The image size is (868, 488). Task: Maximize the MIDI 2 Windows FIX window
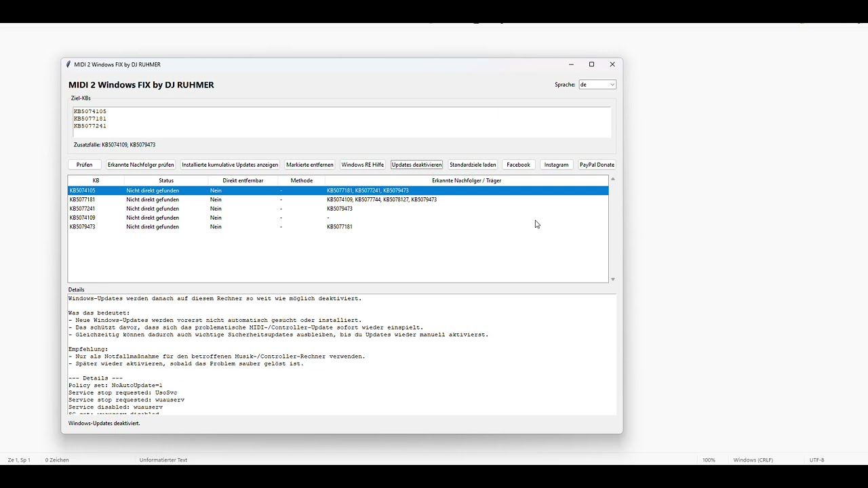point(591,64)
